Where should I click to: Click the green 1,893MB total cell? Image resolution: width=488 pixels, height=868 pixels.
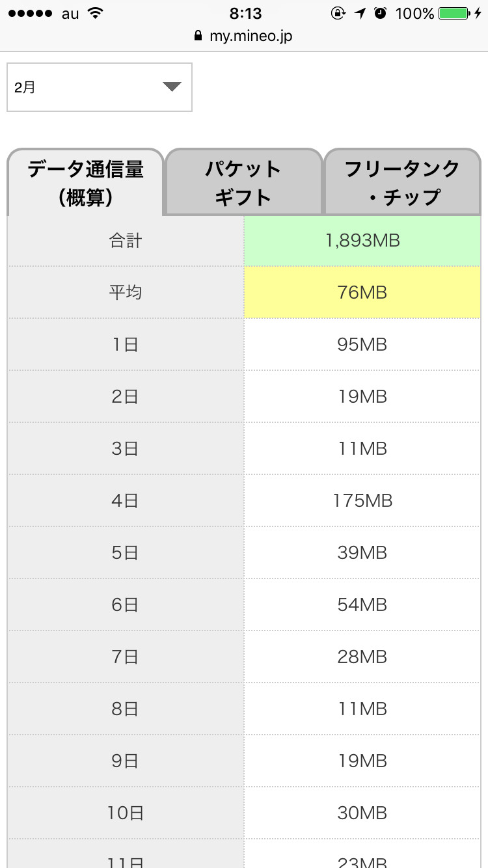click(362, 241)
